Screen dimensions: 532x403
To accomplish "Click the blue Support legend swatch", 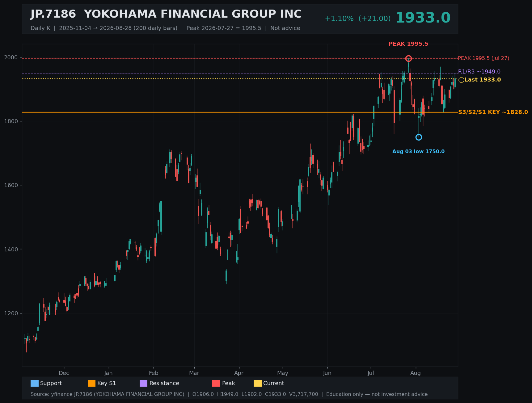I will (35, 383).
